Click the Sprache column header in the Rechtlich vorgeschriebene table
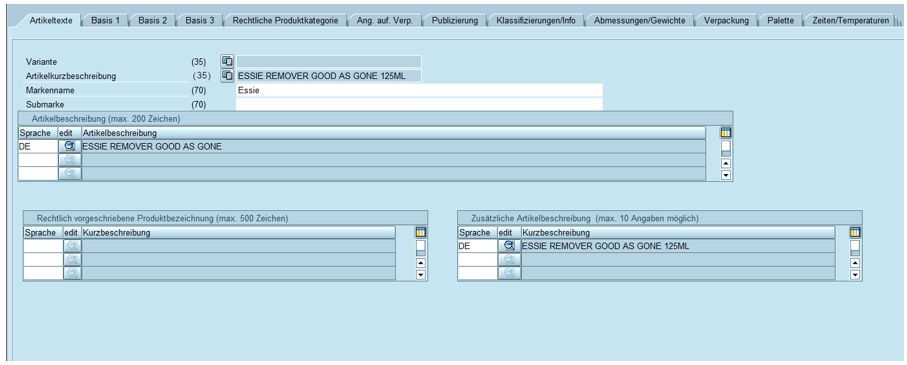907x365 pixels. [x=43, y=233]
